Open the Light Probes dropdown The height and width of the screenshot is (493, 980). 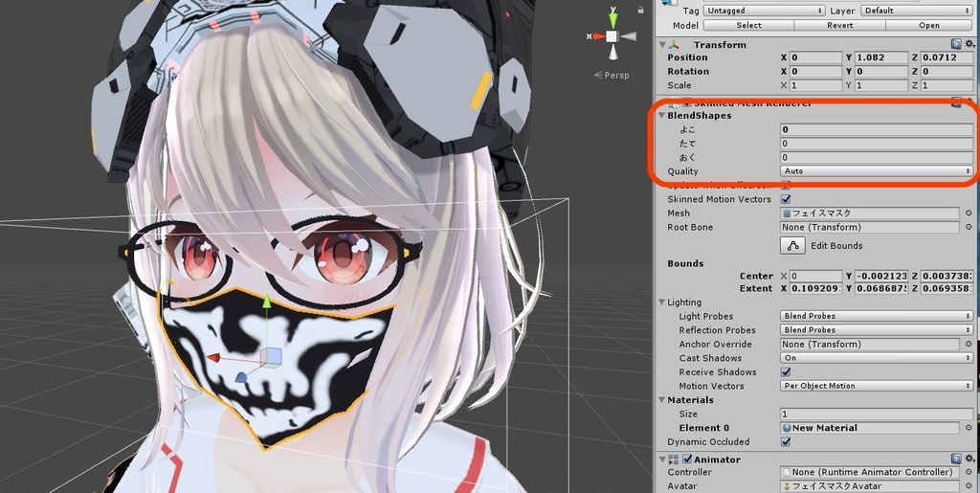877,316
